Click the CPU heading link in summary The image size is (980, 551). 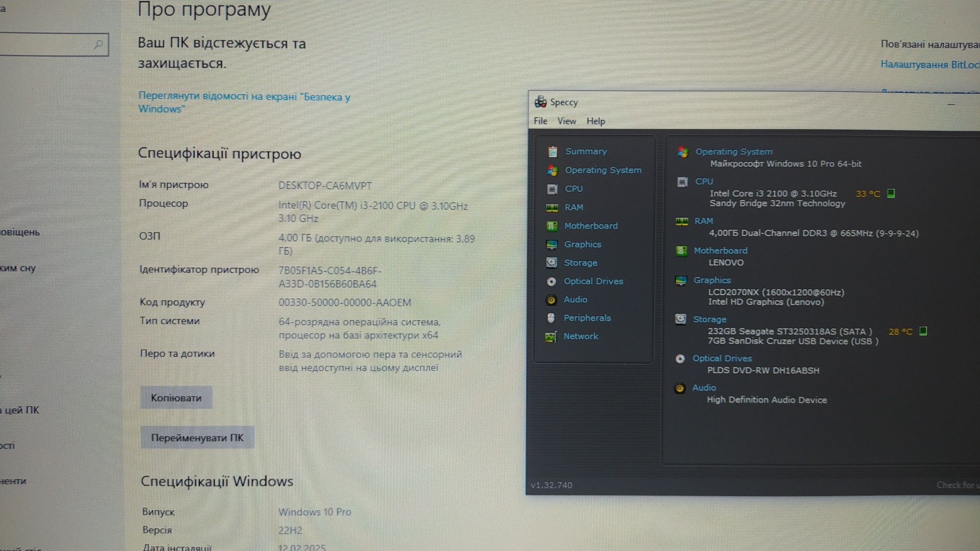pos(704,182)
